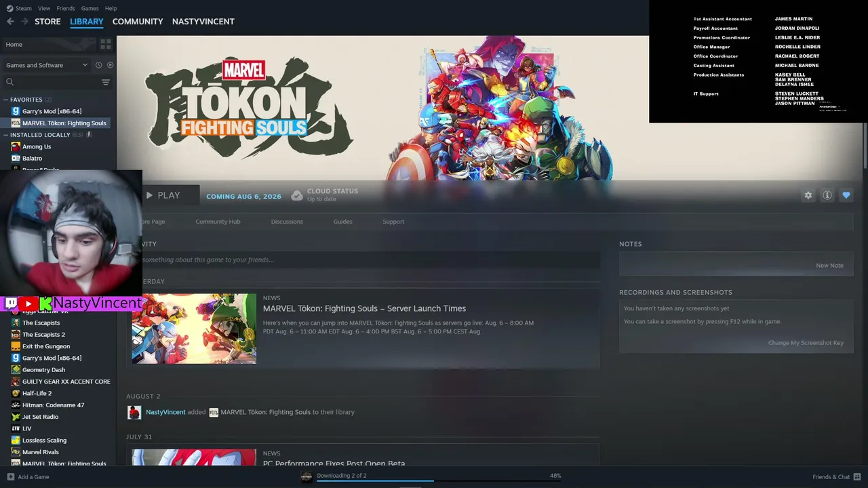
Task: Open the Support link
Action: click(x=393, y=222)
